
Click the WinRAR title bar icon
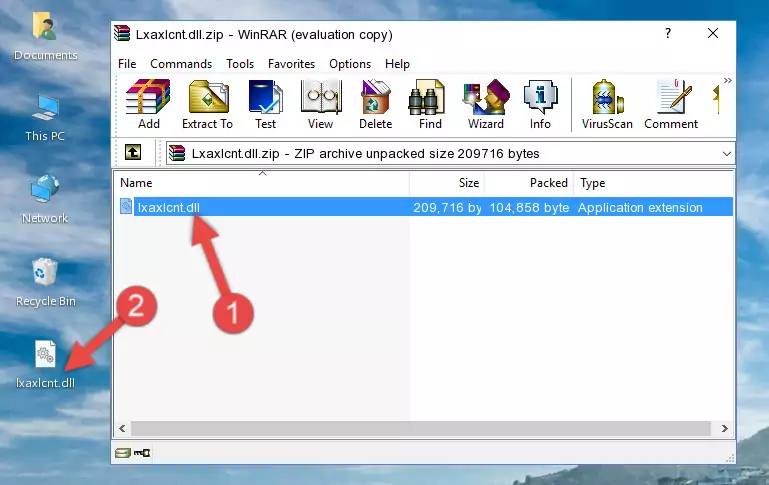click(122, 34)
